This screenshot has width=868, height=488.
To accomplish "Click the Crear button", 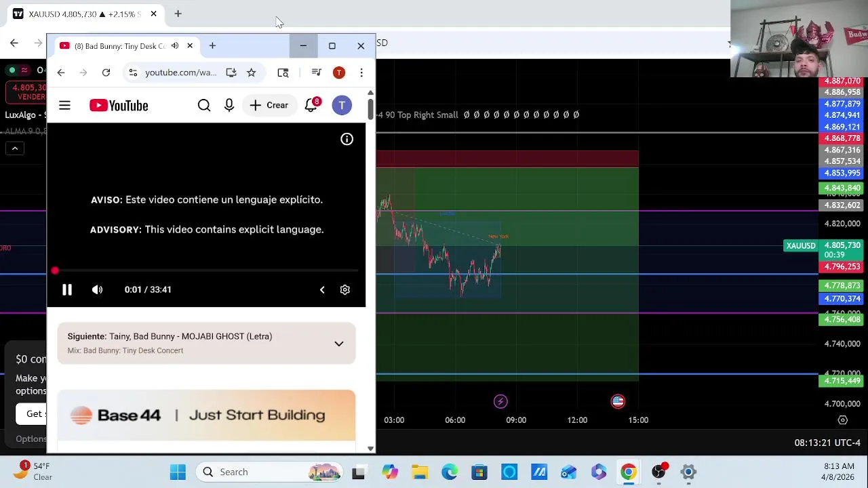I will point(269,105).
